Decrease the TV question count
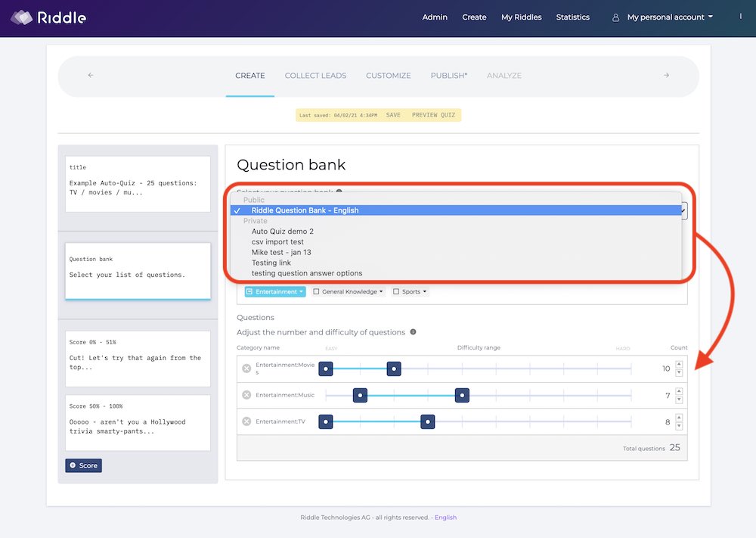The height and width of the screenshot is (538, 756). coord(679,425)
